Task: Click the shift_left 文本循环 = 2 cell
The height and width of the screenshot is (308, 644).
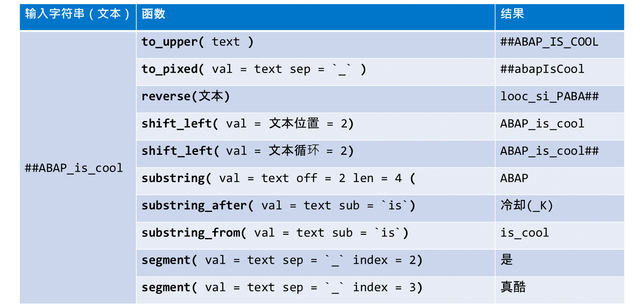Action: click(x=316, y=154)
